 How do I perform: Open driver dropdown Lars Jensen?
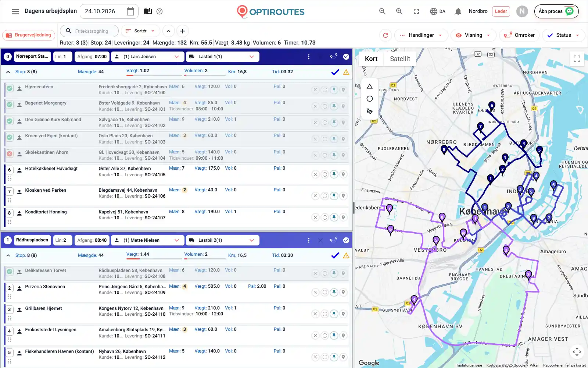tap(147, 57)
